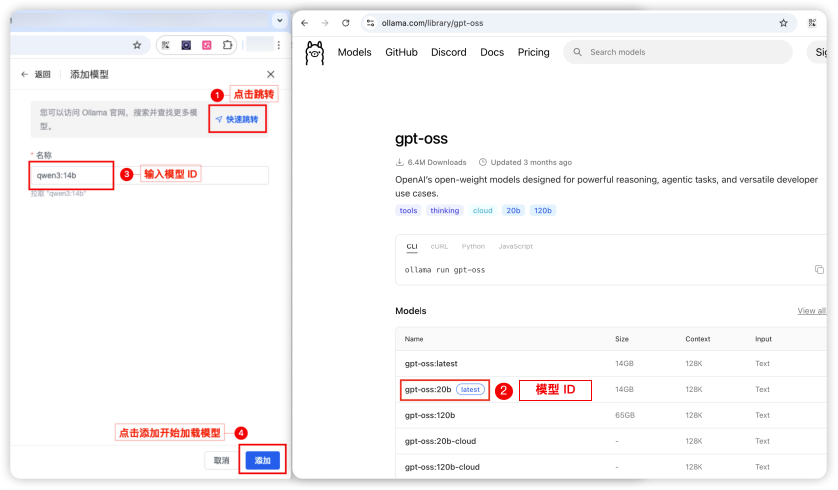
Task: Open gpt-oss:20b model row link
Action: tap(428, 390)
